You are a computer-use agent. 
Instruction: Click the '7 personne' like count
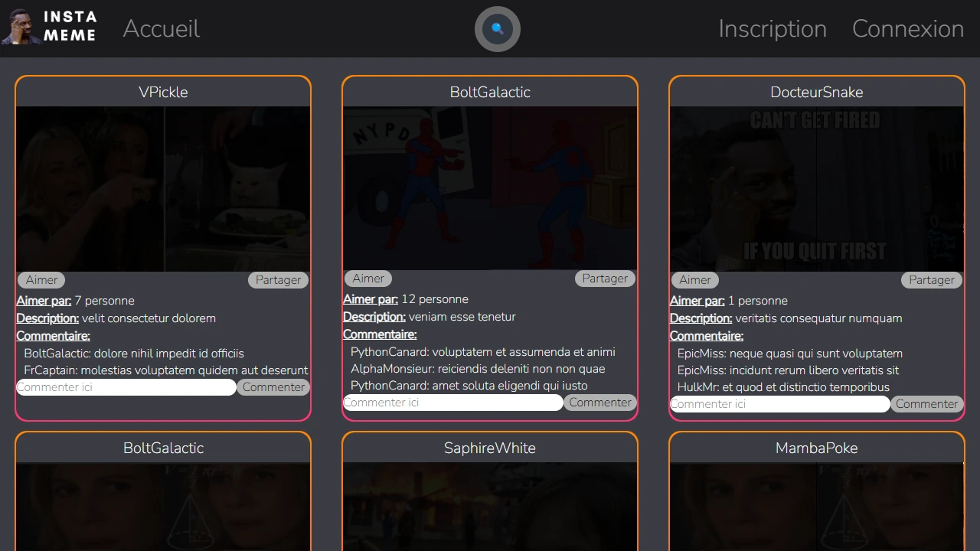(x=105, y=301)
